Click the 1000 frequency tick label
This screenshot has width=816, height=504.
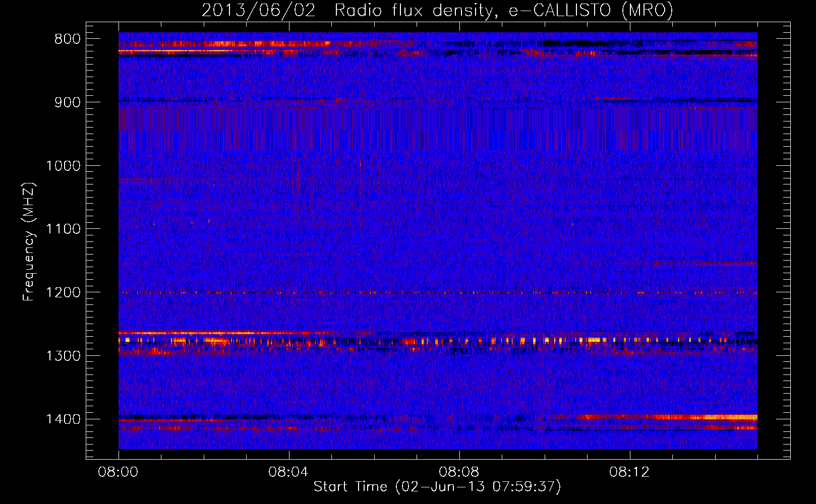click(x=63, y=166)
